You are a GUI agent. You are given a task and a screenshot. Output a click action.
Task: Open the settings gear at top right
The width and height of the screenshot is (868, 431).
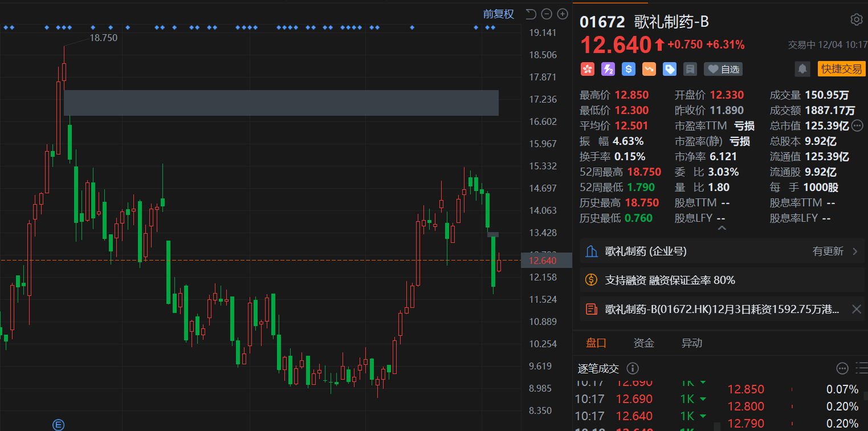click(856, 19)
